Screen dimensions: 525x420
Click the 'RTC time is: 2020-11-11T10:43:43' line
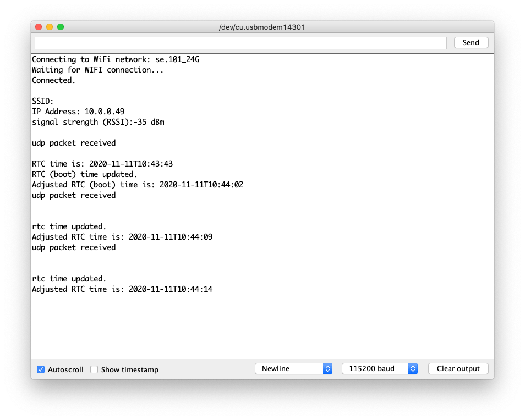[102, 164]
